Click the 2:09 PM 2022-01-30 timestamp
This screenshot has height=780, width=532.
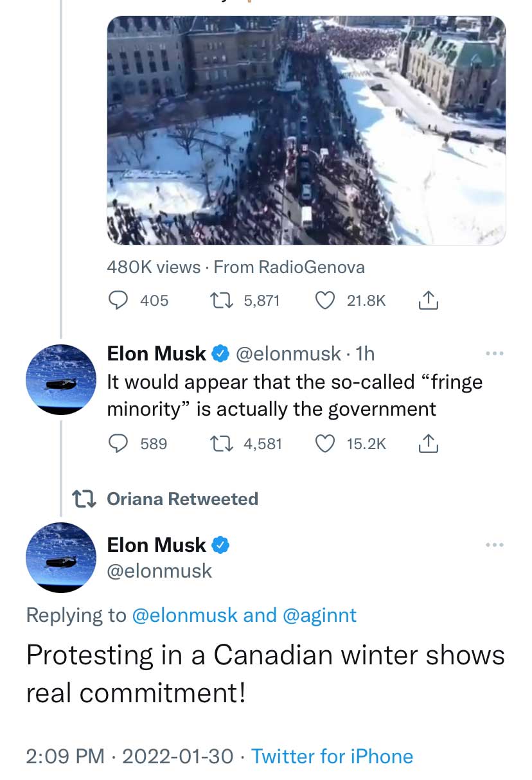click(x=129, y=756)
